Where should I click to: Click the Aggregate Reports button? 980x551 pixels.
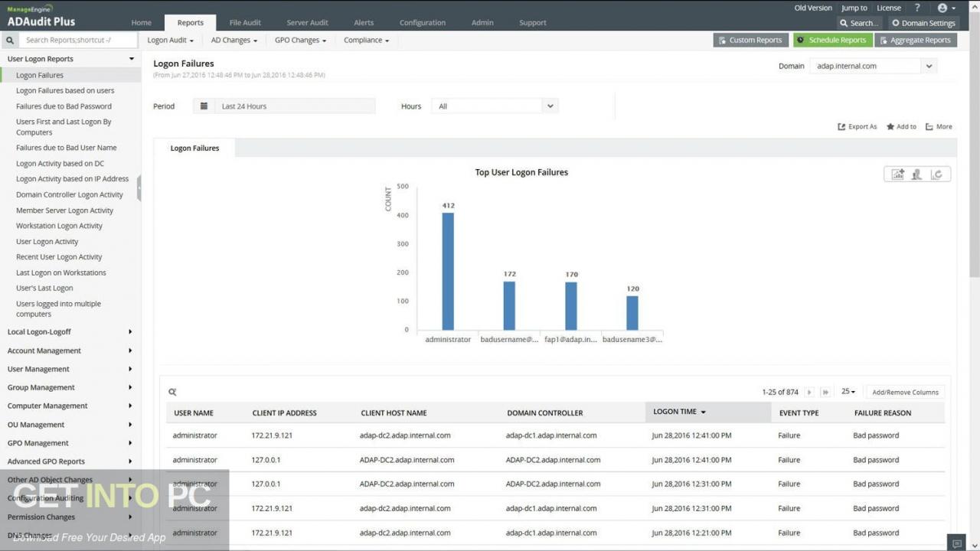916,40
